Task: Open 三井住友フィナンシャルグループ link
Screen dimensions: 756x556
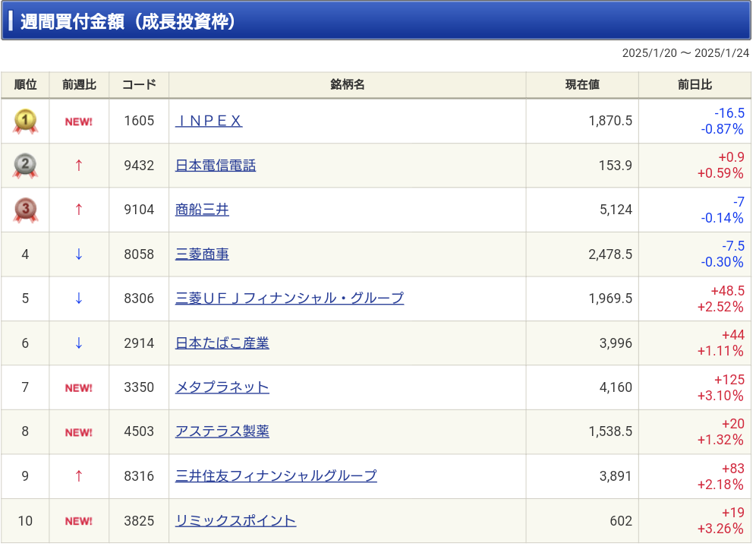Action: click(276, 476)
